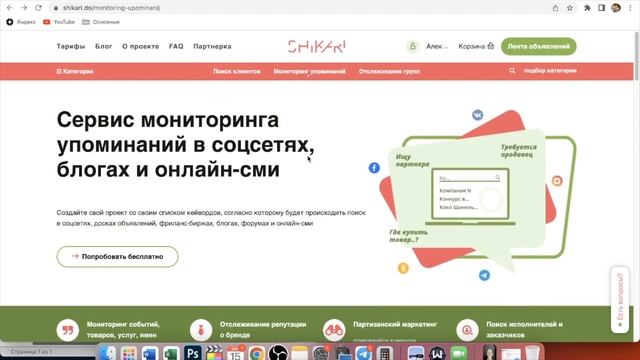Open Telegram from the Dock
The image size is (640, 360).
(364, 352)
